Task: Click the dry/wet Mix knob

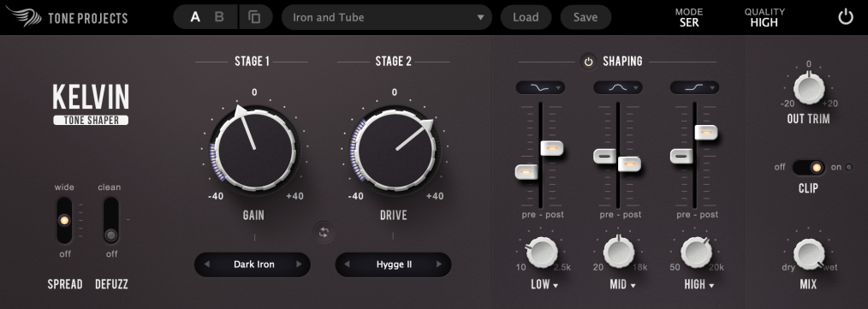Action: tap(809, 255)
